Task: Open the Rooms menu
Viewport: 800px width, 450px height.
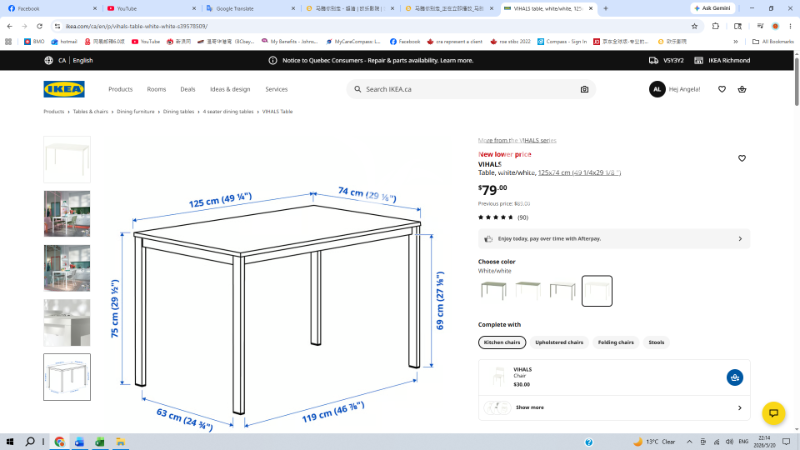Action: pos(157,89)
